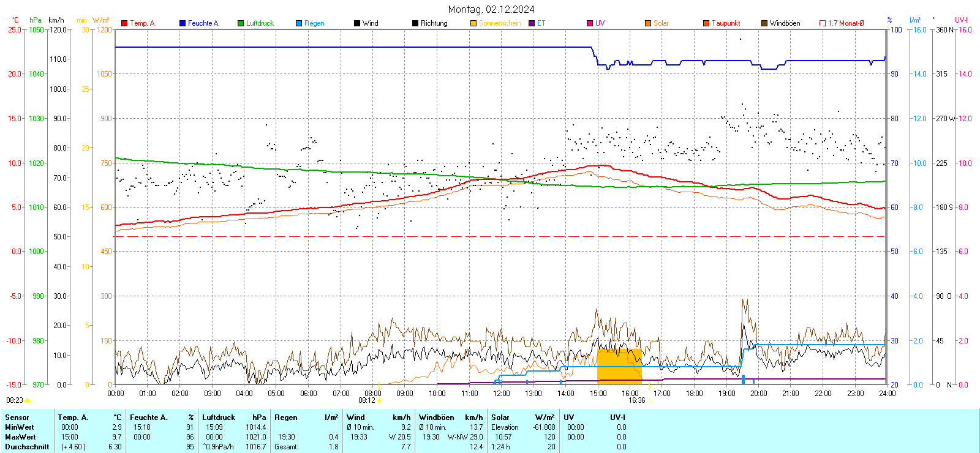Click the Durchschnitt row label
Image resolution: width=980 pixels, height=453 pixels.
coord(27,447)
